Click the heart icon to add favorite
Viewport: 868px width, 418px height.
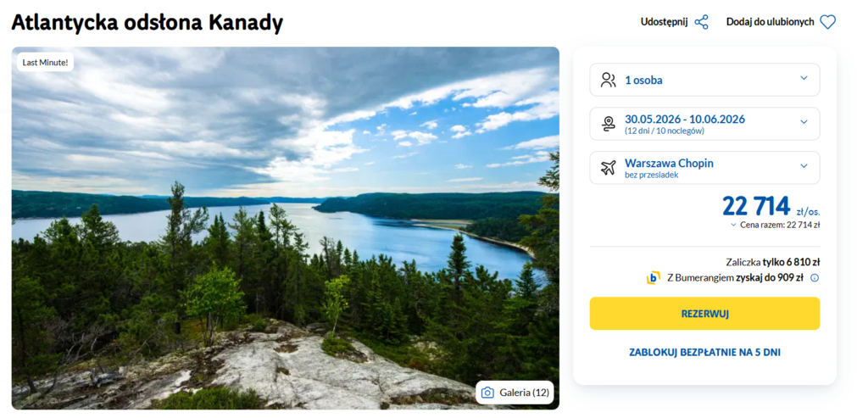tap(827, 22)
